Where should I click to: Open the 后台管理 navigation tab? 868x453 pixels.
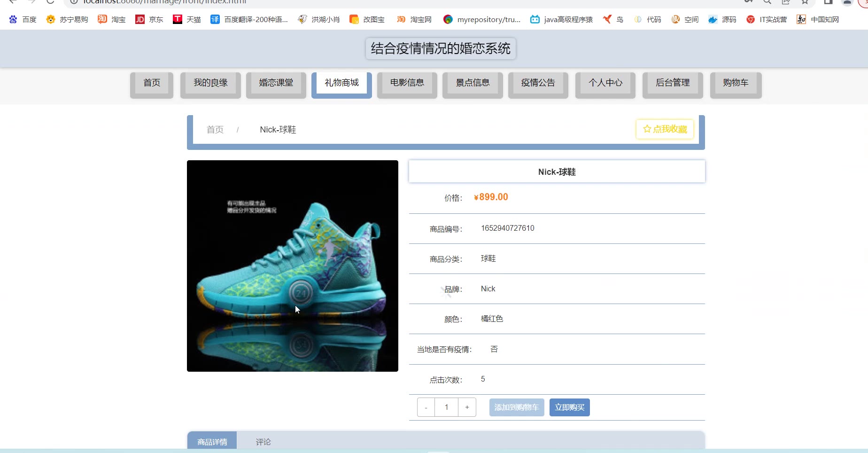tap(673, 85)
